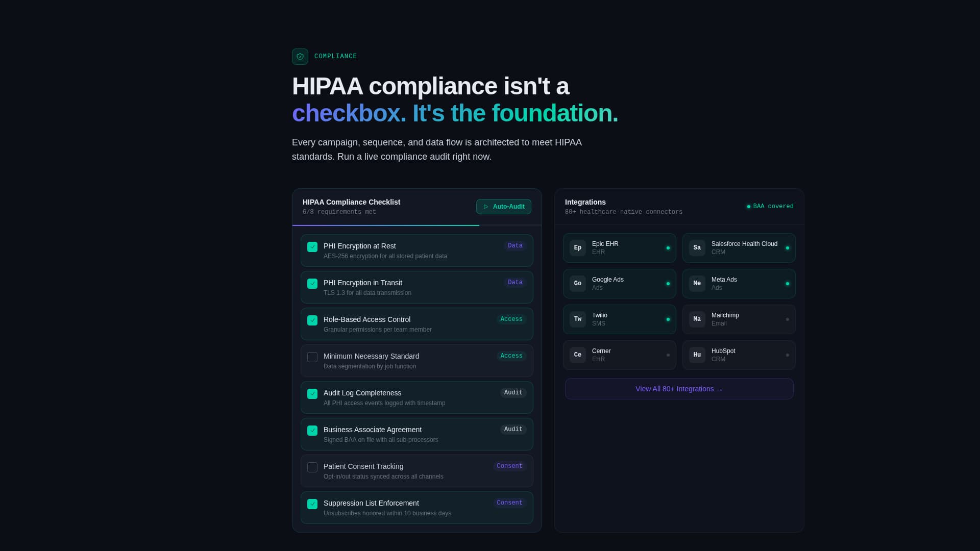Click the COMPLIANCE shield badge icon
Viewport: 980px width, 551px height.
[300, 57]
